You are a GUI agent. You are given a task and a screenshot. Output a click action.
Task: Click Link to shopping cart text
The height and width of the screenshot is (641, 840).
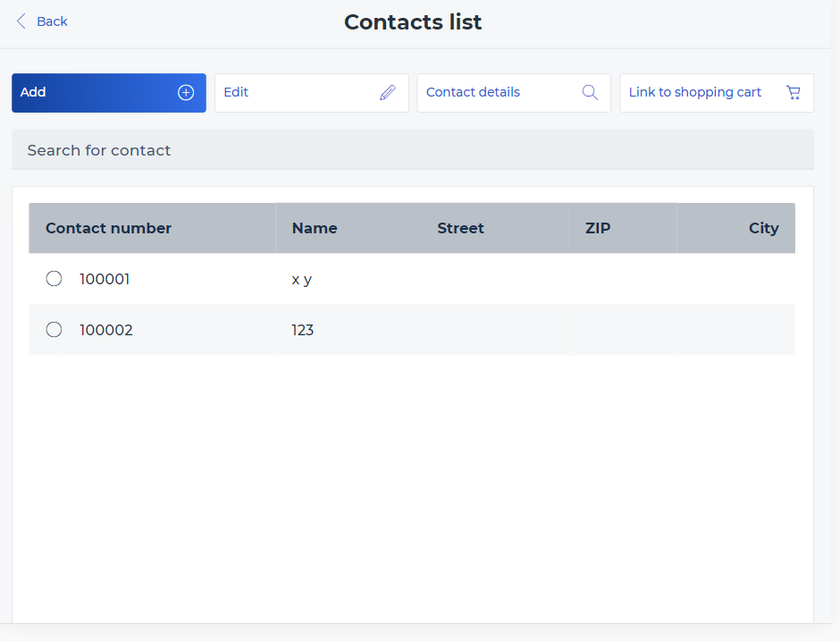694,93
